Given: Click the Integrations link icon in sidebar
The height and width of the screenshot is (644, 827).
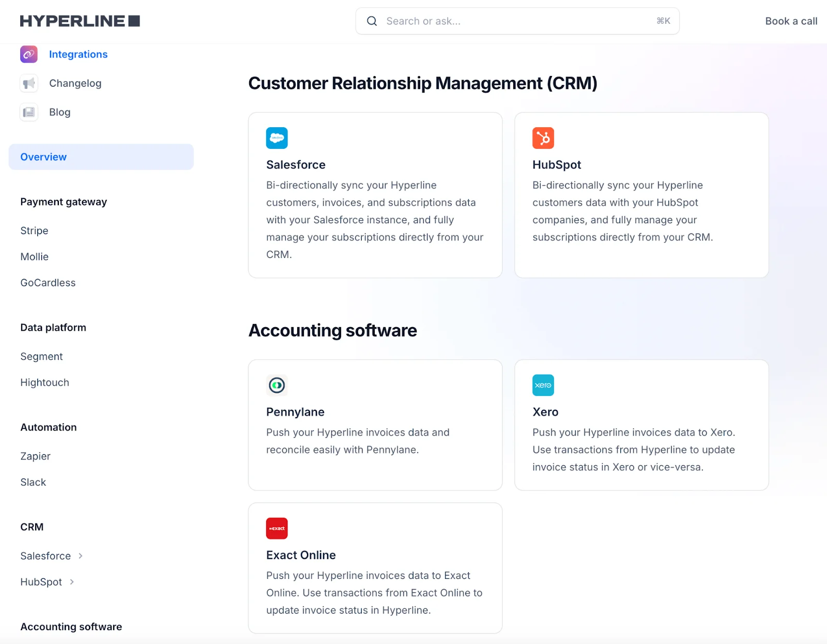Looking at the screenshot, I should pyautogui.click(x=29, y=54).
